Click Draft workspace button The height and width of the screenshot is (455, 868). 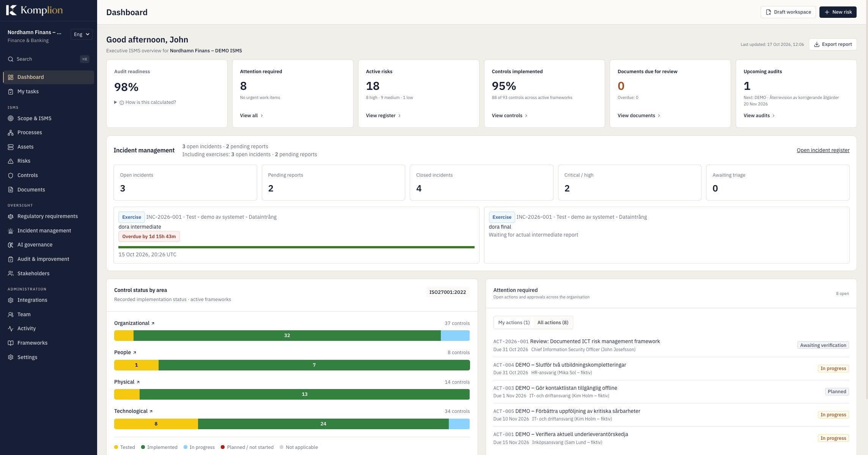click(x=788, y=12)
